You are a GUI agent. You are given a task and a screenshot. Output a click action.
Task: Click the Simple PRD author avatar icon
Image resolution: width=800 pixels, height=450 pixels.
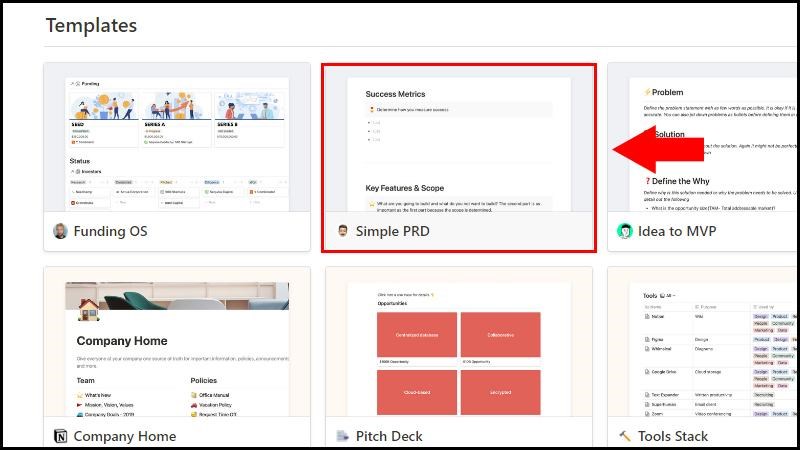click(343, 231)
